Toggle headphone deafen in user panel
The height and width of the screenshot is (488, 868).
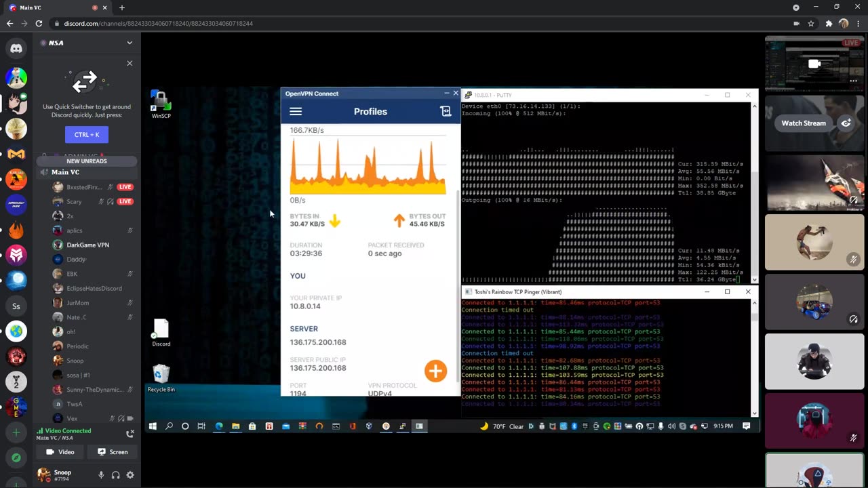tap(116, 475)
